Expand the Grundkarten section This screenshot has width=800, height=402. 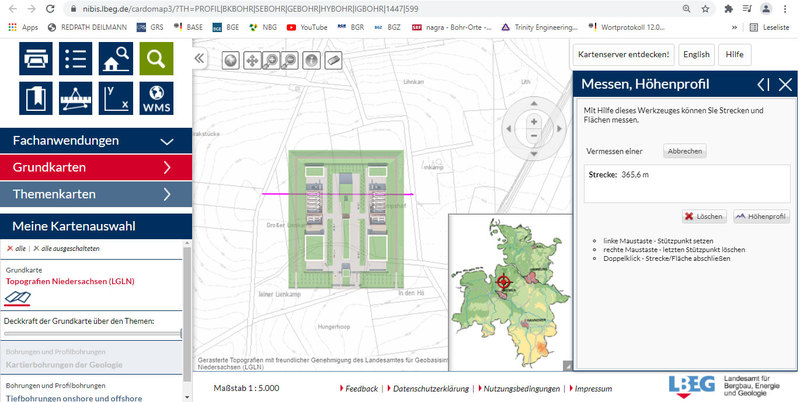point(94,167)
